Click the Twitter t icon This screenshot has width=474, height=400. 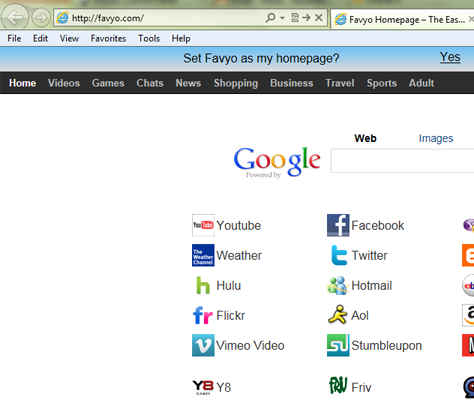pyautogui.click(x=339, y=255)
